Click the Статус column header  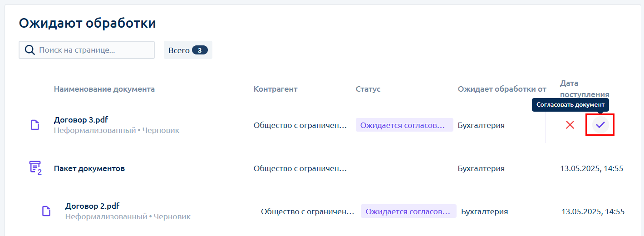click(x=368, y=89)
